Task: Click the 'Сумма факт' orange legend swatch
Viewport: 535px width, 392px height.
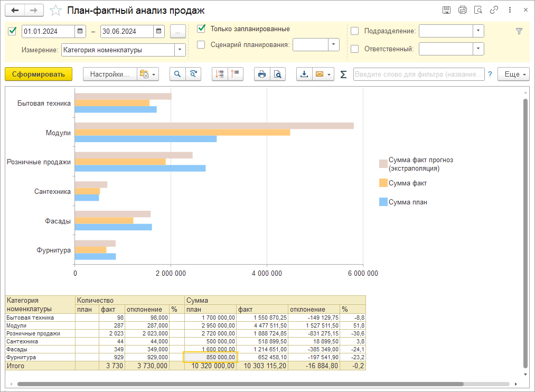Action: tap(383, 183)
